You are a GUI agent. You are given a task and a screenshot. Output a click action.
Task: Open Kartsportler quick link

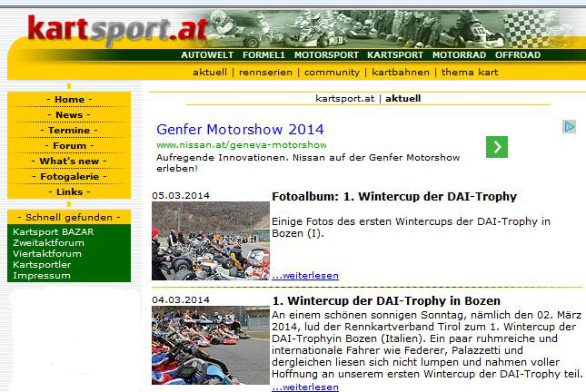42,264
